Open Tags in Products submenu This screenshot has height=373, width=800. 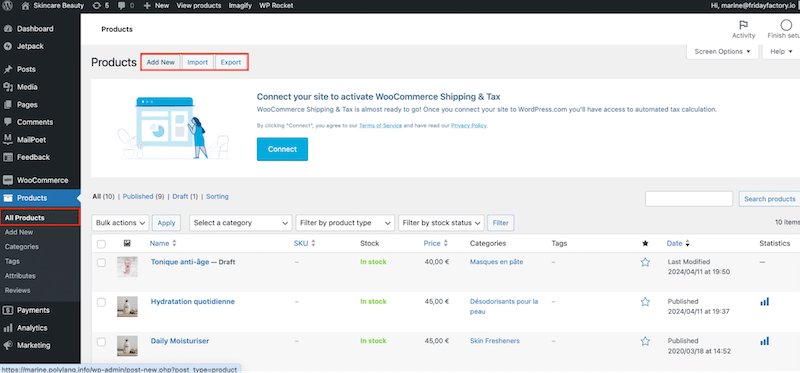[12, 261]
